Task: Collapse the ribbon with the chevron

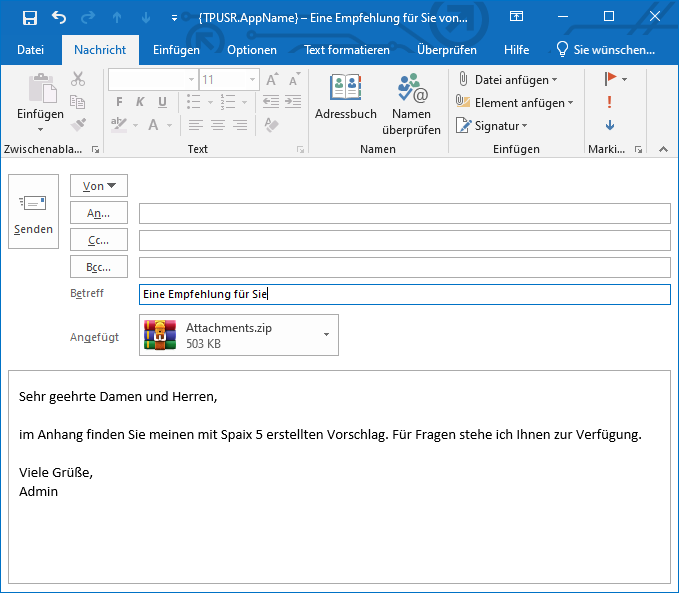Action: [x=662, y=149]
